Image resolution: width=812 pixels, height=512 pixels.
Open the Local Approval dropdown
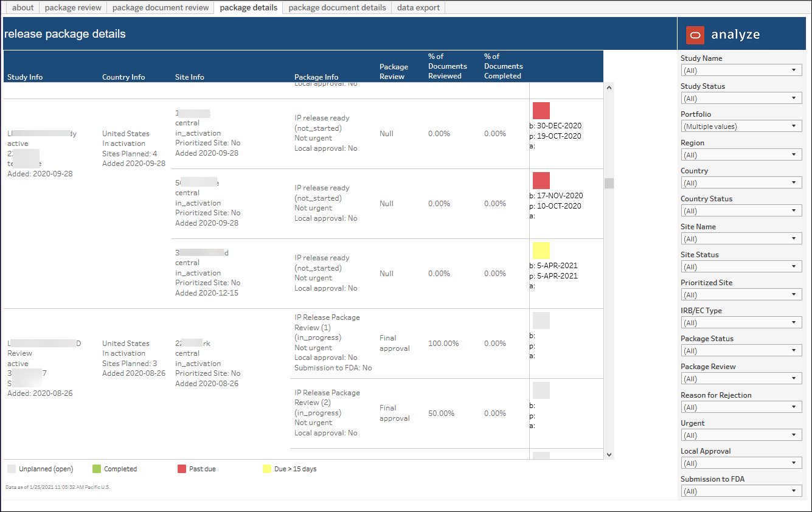pyautogui.click(x=742, y=463)
